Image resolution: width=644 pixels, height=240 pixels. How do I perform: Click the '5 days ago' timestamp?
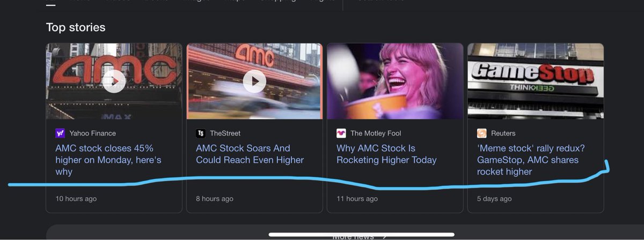coord(494,199)
